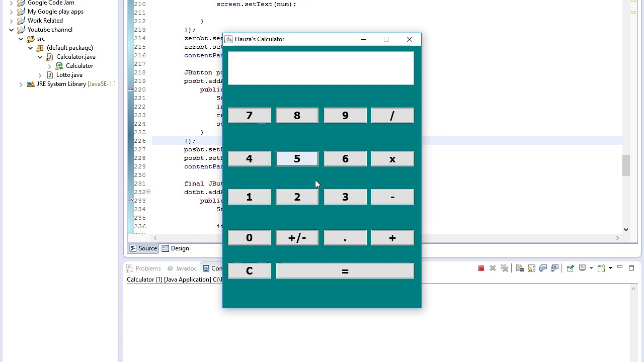Image resolution: width=644 pixels, height=362 pixels.
Task: Click Remove Launch gray X icon in console
Action: tap(493, 268)
